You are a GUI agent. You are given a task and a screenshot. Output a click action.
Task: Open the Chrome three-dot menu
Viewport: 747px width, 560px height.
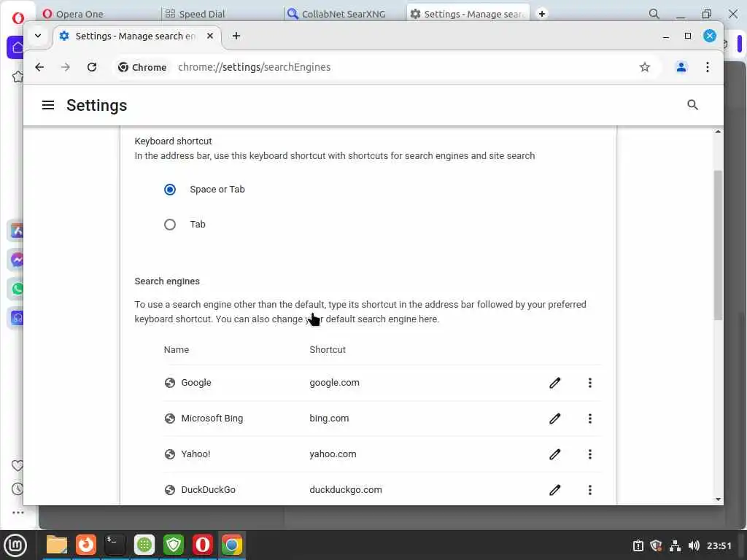708,67
